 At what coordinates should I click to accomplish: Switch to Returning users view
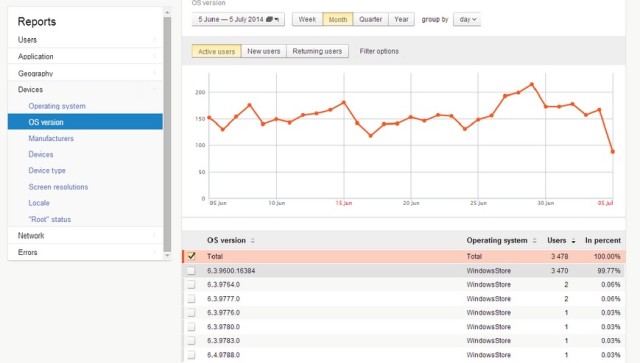pos(317,51)
